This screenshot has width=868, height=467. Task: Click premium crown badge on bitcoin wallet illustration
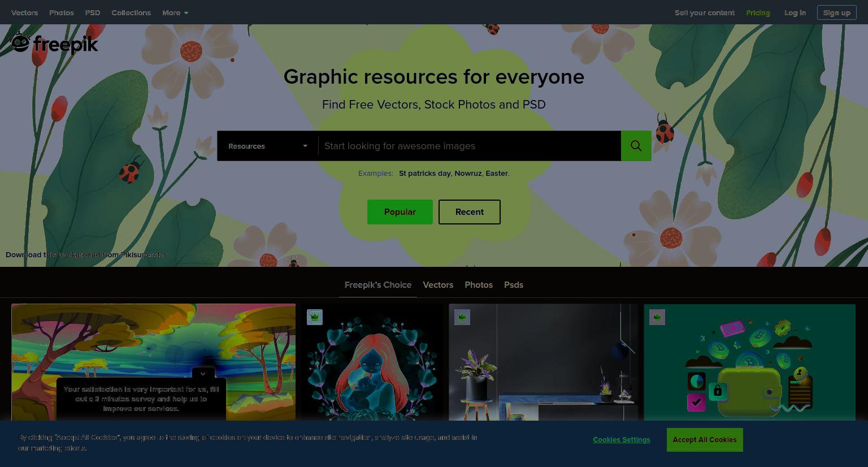(x=657, y=317)
